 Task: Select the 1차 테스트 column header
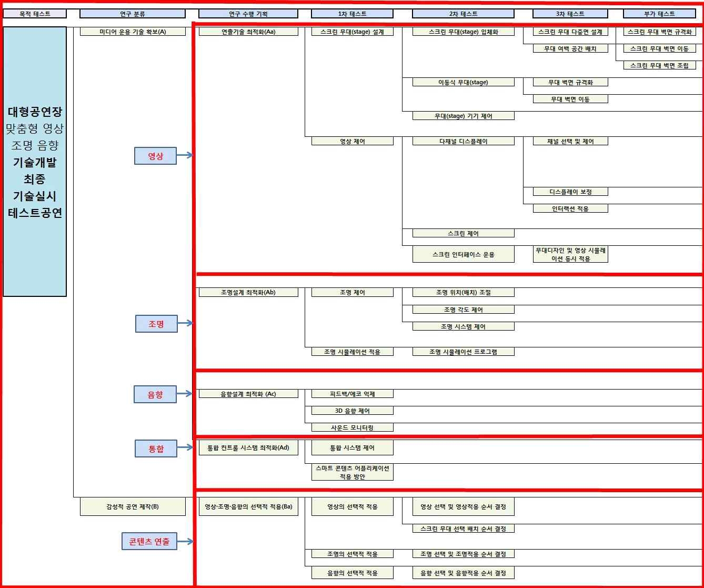point(352,14)
